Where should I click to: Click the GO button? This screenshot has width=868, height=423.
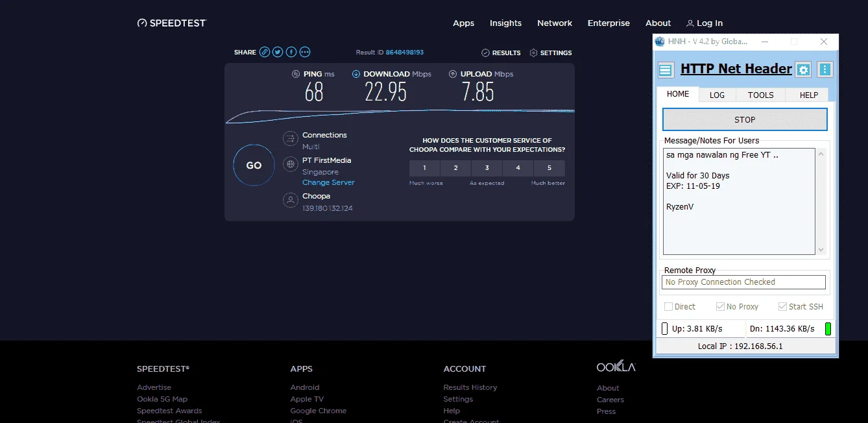click(254, 165)
